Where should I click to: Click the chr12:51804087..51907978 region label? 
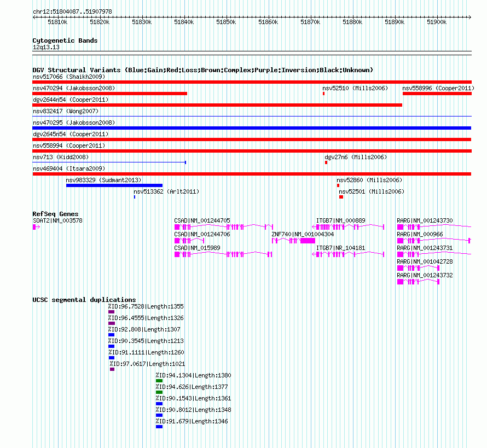point(72,11)
